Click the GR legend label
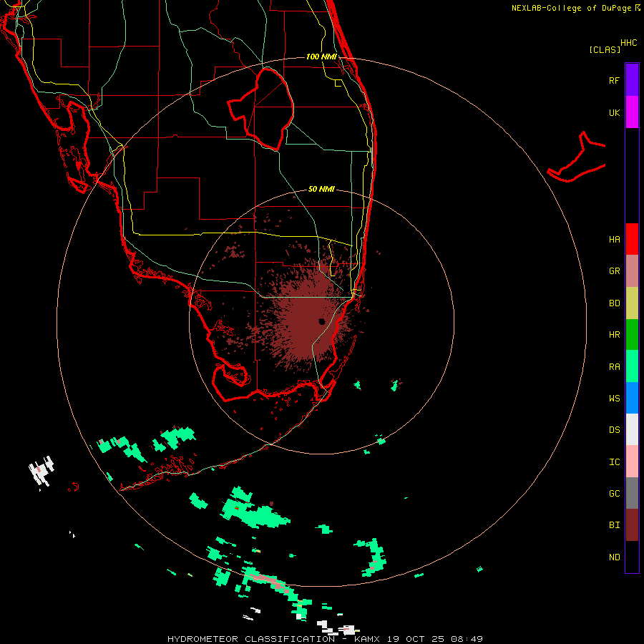Image resolution: width=644 pixels, height=644 pixels. click(614, 271)
